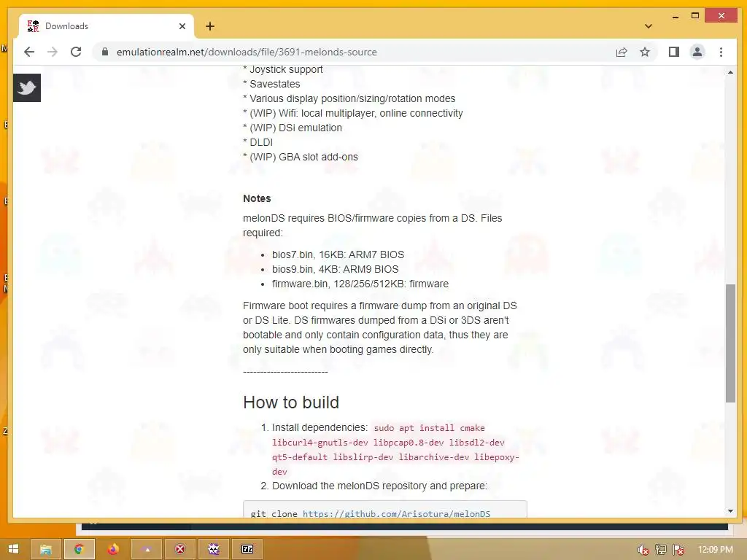Click the forward navigation arrow

pos(53,52)
